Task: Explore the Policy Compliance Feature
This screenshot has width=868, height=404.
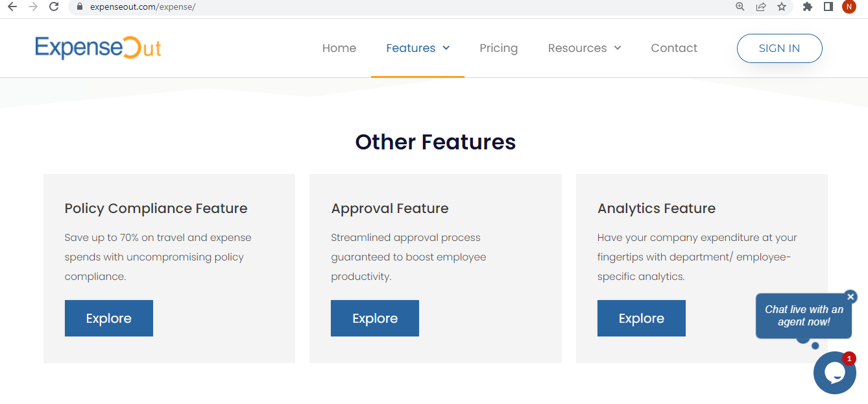Action: [x=108, y=318]
